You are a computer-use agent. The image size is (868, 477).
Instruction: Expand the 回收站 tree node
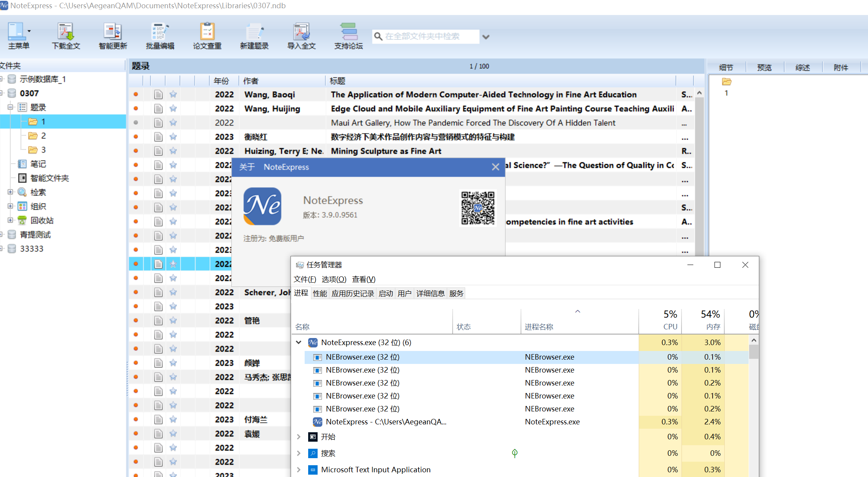[x=10, y=220]
